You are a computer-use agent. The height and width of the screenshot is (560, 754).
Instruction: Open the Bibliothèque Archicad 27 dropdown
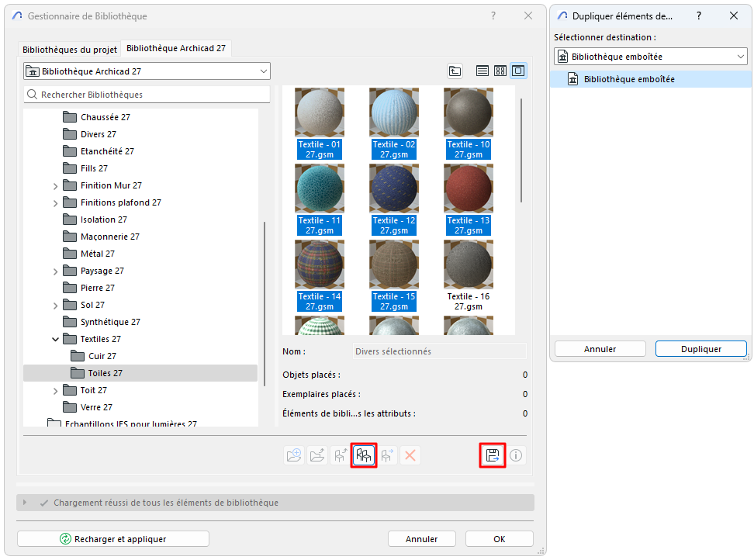coord(147,71)
